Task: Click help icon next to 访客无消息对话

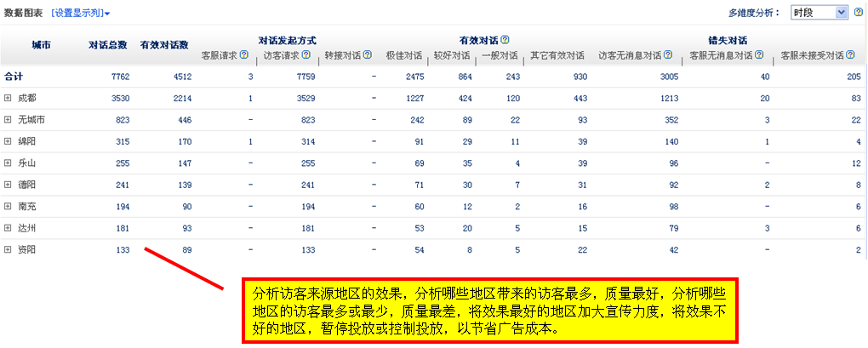Action: pyautogui.click(x=670, y=55)
